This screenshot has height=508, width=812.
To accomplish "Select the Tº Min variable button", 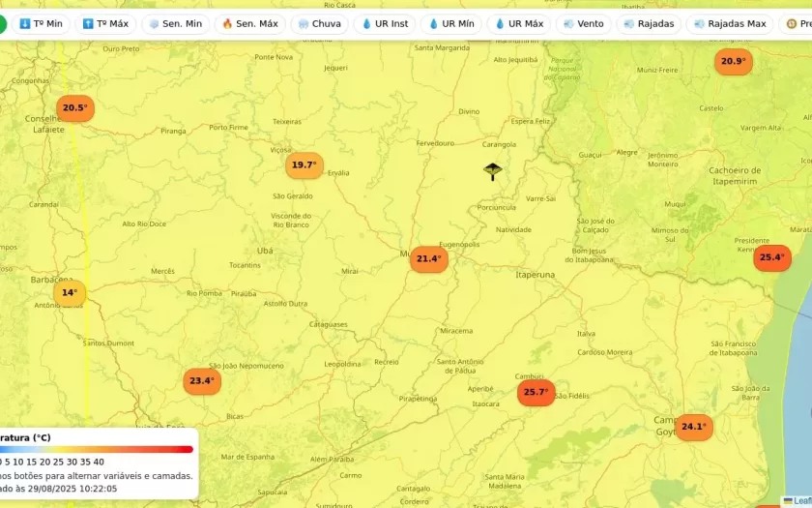I will (x=41, y=23).
